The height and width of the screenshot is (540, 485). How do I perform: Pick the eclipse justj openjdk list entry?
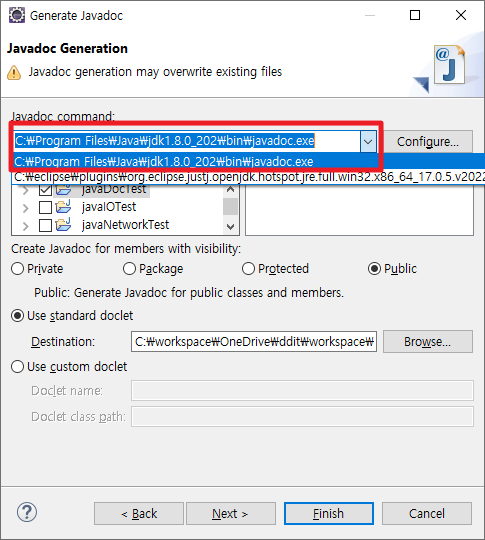[248, 176]
